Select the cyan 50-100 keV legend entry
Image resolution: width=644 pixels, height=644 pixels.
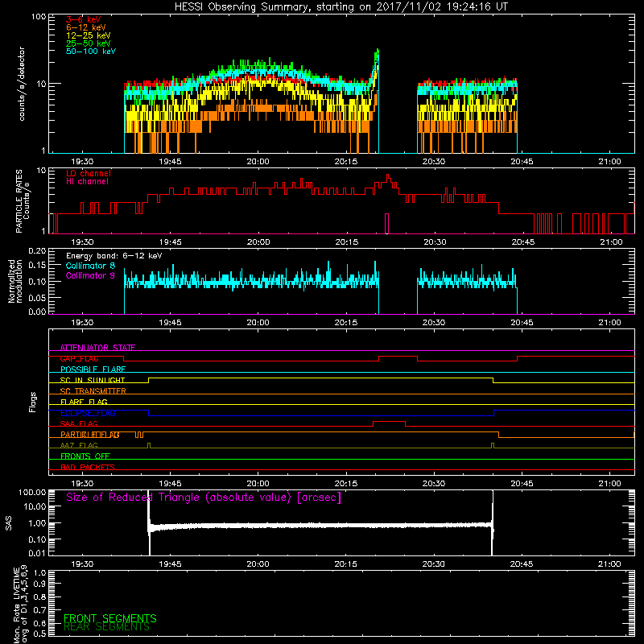pos(91,52)
